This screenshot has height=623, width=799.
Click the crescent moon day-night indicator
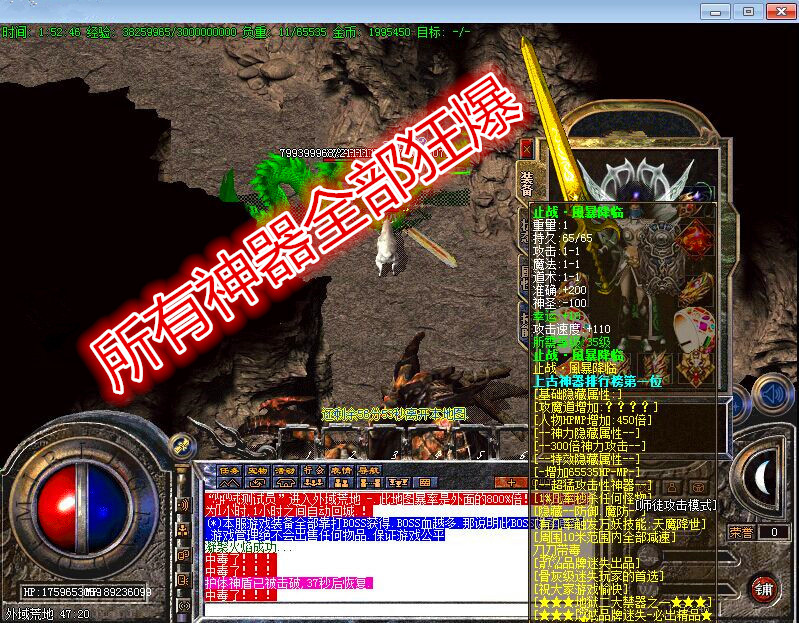tap(763, 478)
